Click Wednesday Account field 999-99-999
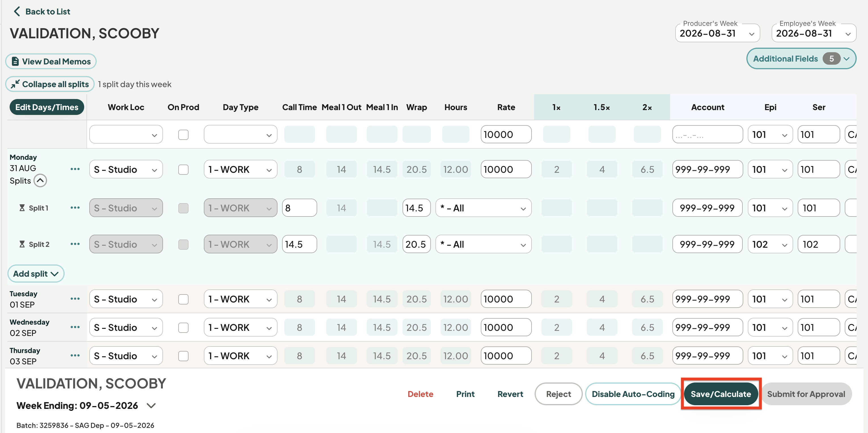Viewport: 868px width, 433px height. (708, 327)
